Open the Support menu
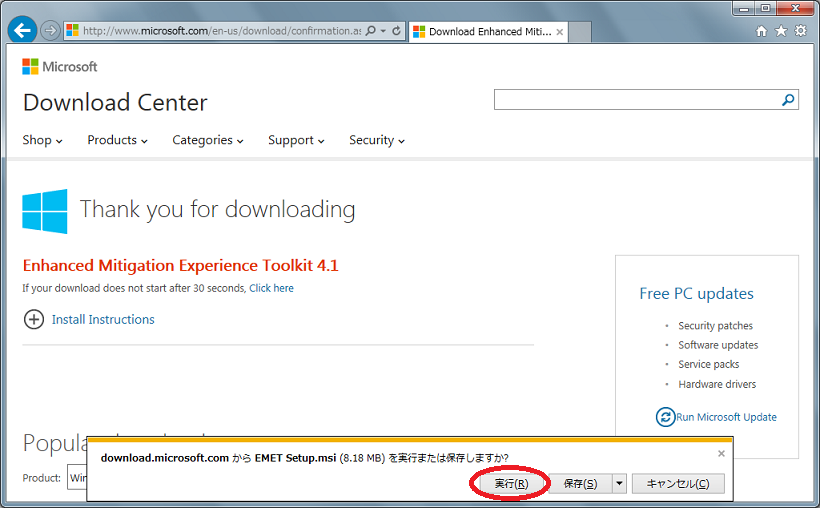Image resolution: width=820 pixels, height=508 pixels. (295, 140)
